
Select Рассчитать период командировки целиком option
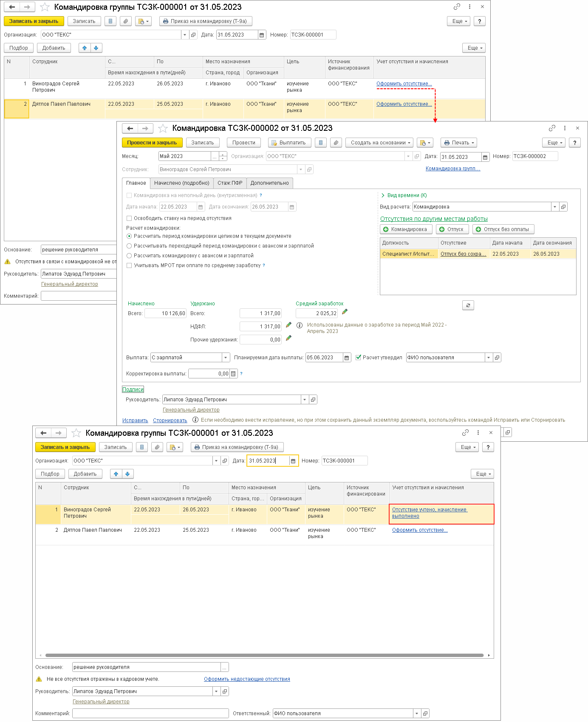point(129,236)
